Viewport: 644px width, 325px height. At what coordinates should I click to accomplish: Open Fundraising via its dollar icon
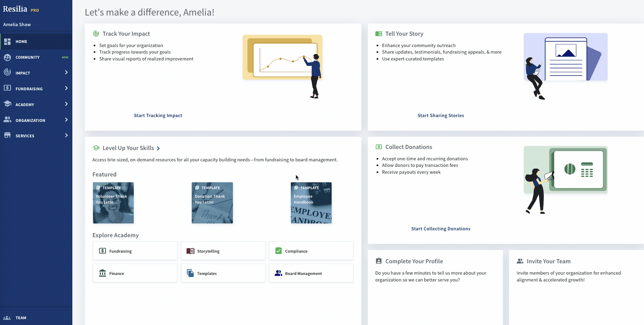tap(7, 88)
